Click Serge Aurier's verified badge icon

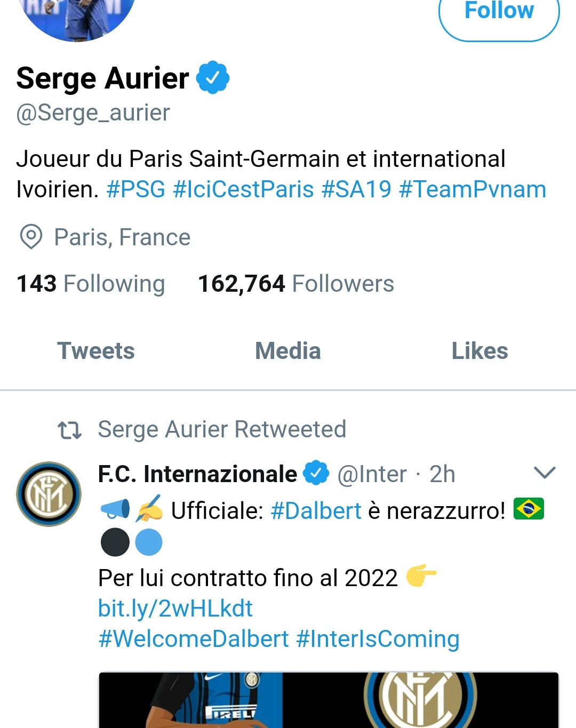point(213,78)
